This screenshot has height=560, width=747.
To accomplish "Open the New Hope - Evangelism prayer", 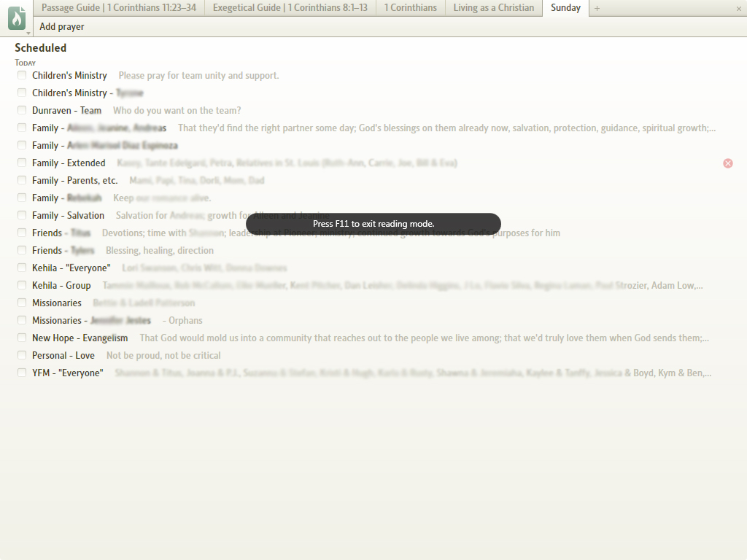I will [x=80, y=338].
